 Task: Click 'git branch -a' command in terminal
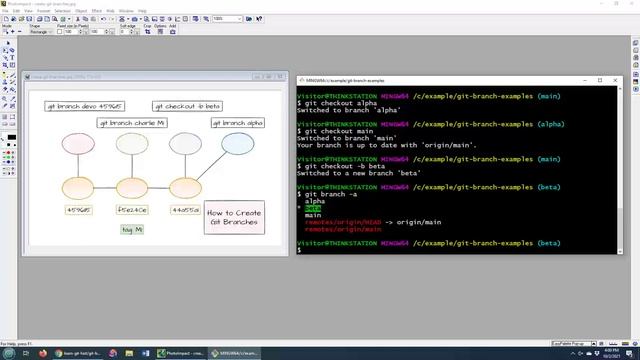pos(331,194)
